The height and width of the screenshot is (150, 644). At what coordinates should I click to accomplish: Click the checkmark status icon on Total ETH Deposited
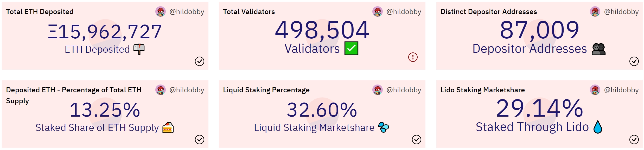click(x=200, y=61)
